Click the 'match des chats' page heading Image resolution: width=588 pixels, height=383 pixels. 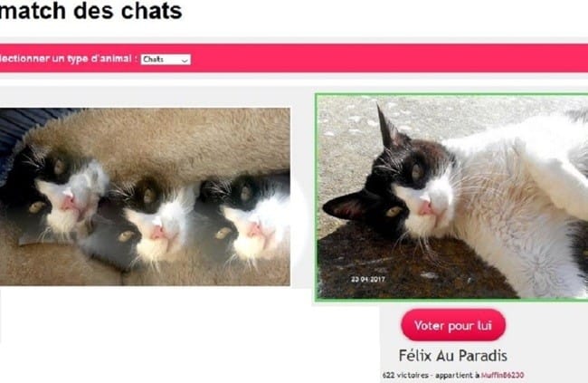(x=91, y=11)
